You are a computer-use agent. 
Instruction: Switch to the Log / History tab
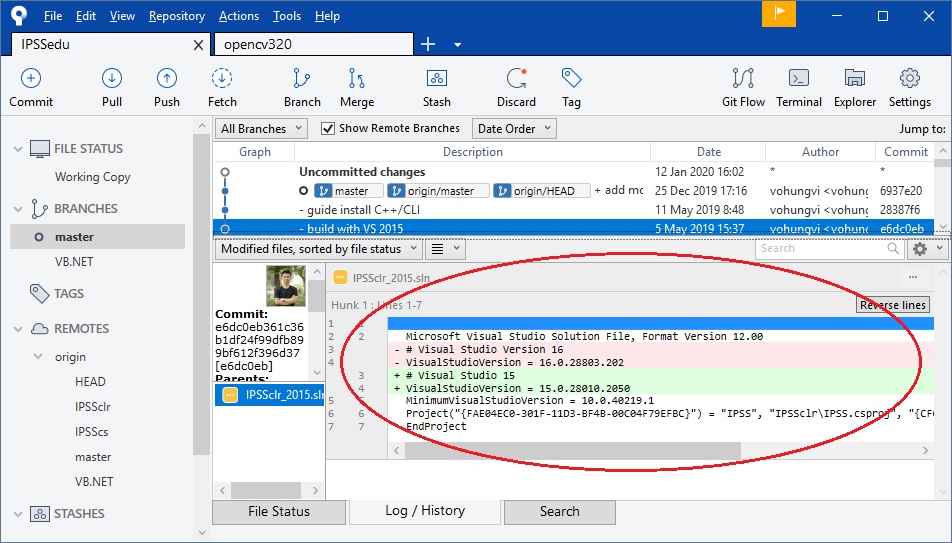point(425,511)
